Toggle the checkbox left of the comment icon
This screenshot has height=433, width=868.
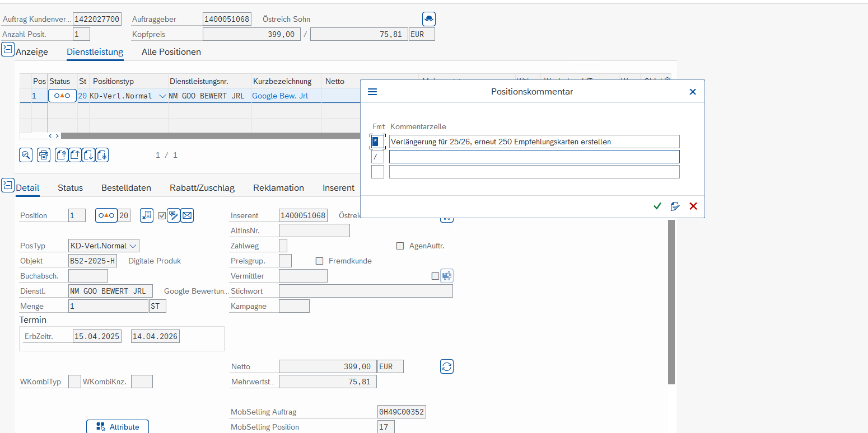coord(162,215)
